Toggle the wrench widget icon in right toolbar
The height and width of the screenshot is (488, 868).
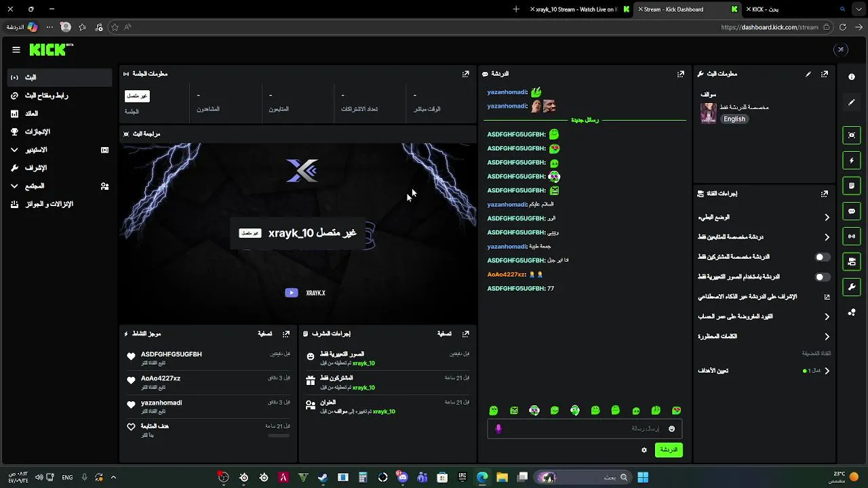click(852, 287)
